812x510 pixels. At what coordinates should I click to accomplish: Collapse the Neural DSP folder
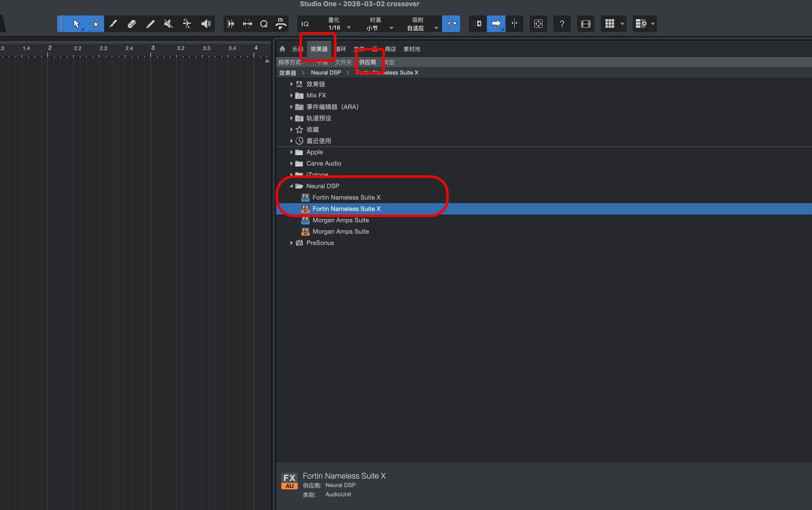[291, 186]
